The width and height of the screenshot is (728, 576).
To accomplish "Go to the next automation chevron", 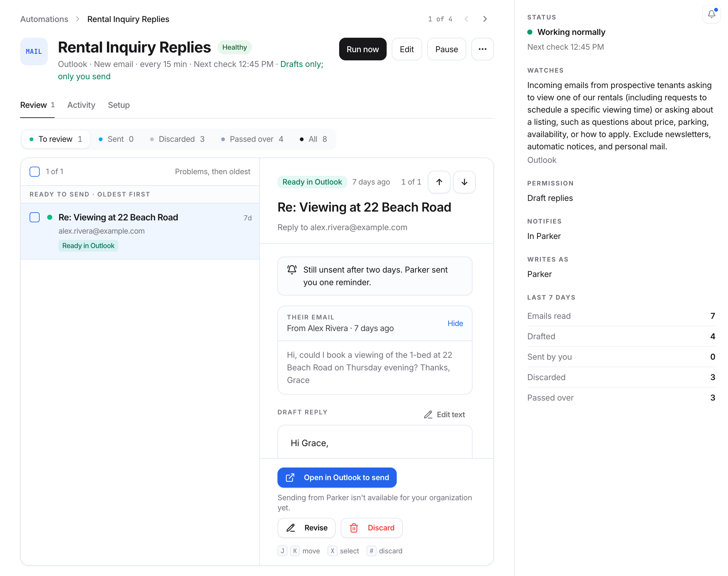I will click(485, 19).
